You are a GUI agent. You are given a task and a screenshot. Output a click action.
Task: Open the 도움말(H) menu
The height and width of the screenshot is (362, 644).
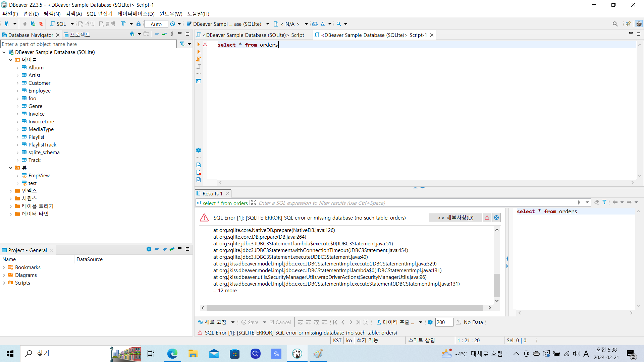[198, 14]
